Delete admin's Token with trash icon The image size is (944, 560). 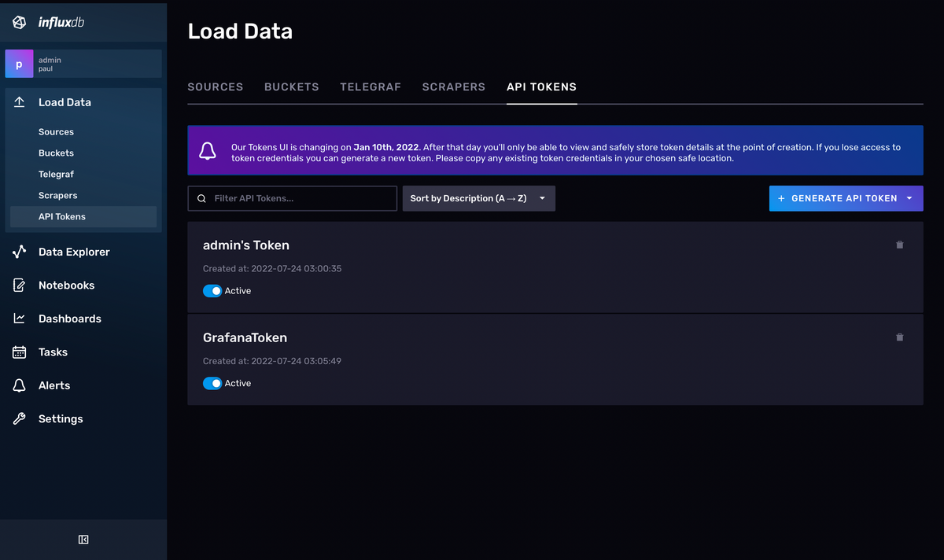pyautogui.click(x=900, y=245)
